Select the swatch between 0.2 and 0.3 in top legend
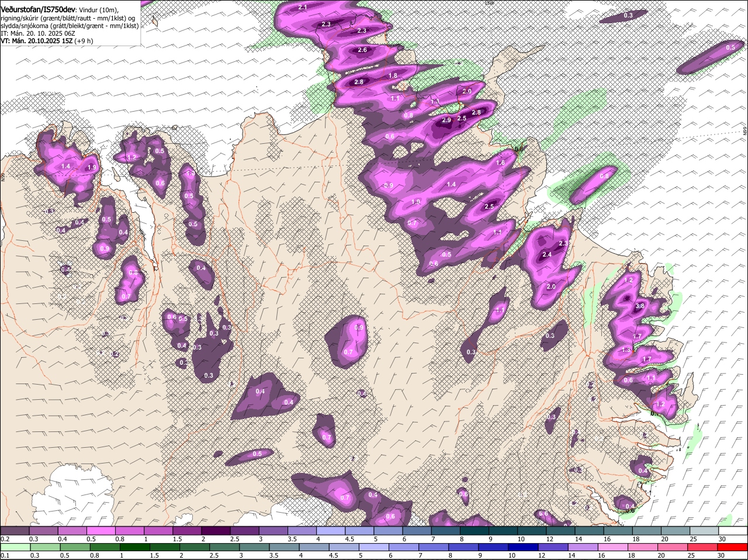 coord(15,531)
